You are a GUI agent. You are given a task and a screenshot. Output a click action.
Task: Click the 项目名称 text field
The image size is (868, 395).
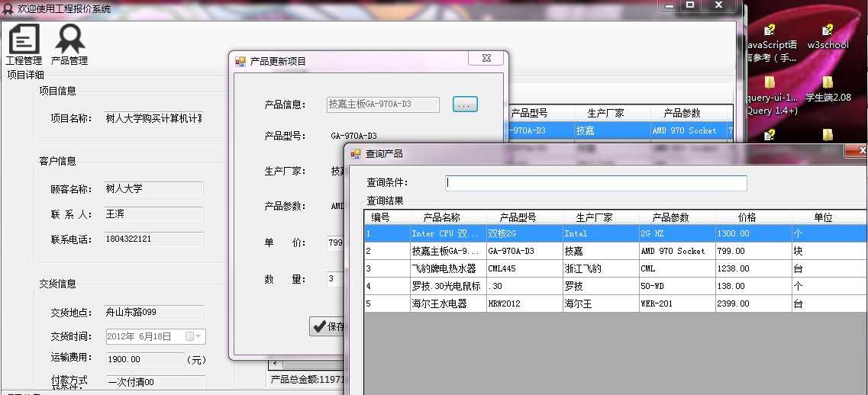click(154, 119)
